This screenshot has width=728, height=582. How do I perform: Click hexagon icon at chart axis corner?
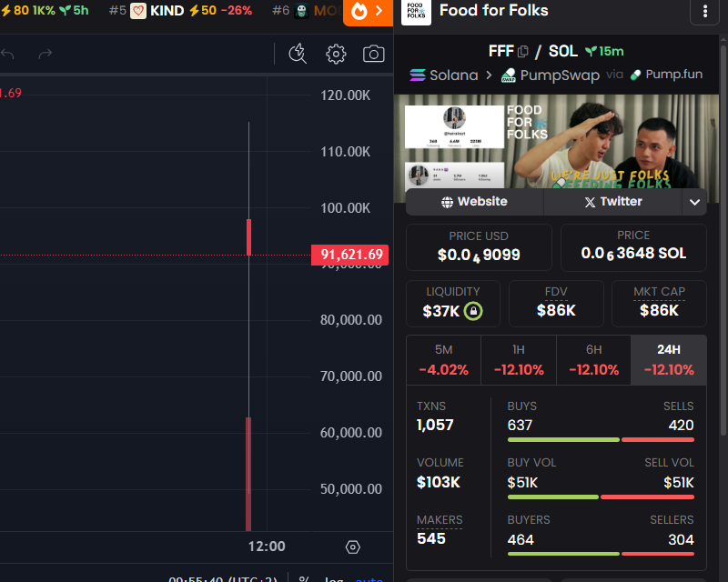[352, 547]
